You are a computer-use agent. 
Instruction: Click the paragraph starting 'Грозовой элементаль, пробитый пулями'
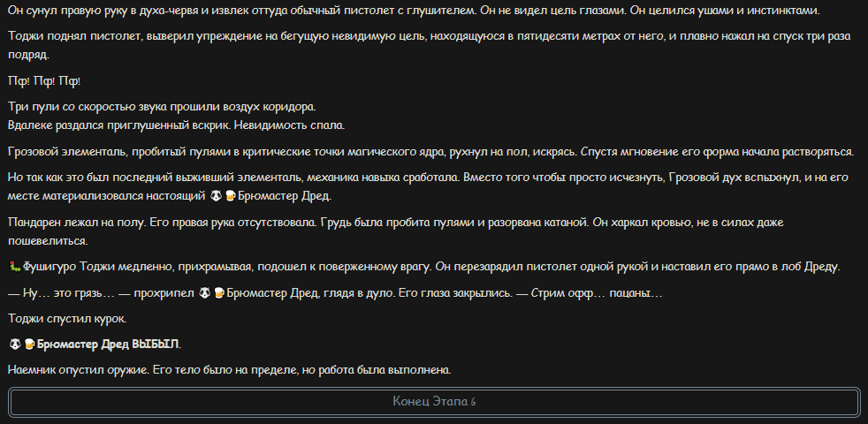(x=431, y=152)
